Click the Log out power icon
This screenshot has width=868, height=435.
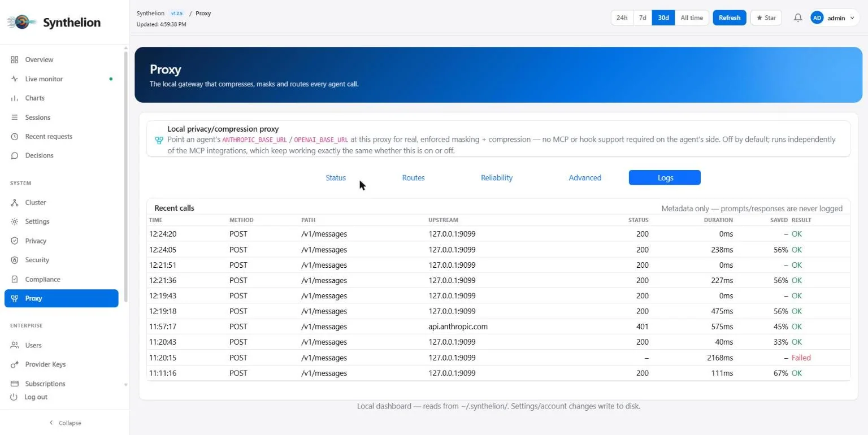[x=15, y=397]
